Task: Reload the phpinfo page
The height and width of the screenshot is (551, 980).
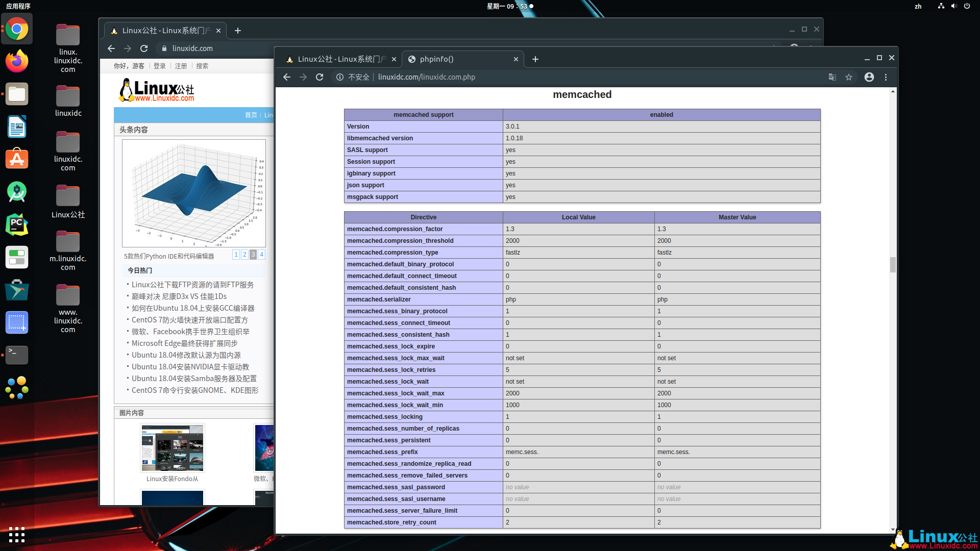Action: coord(320,77)
